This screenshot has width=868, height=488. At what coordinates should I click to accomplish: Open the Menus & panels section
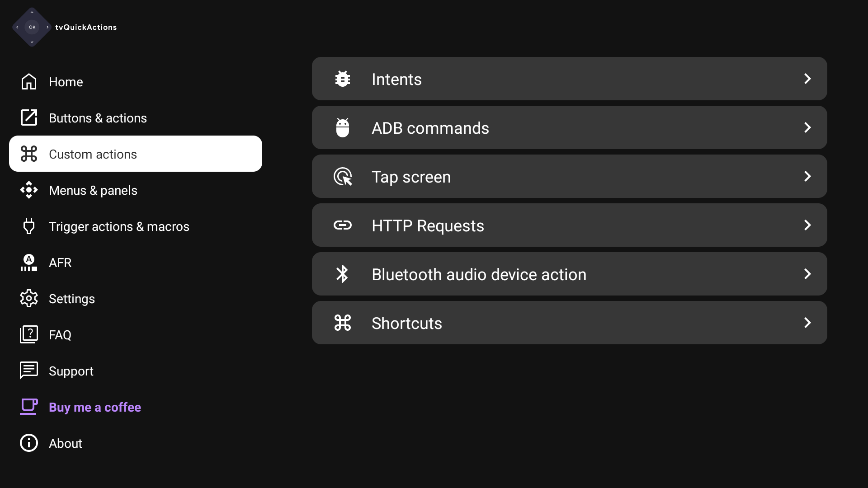(93, 190)
